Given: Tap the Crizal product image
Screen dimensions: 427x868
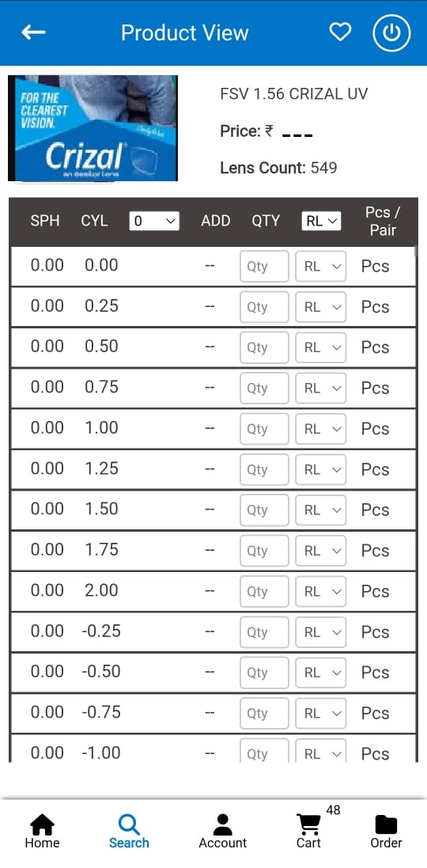Looking at the screenshot, I should coord(93,128).
